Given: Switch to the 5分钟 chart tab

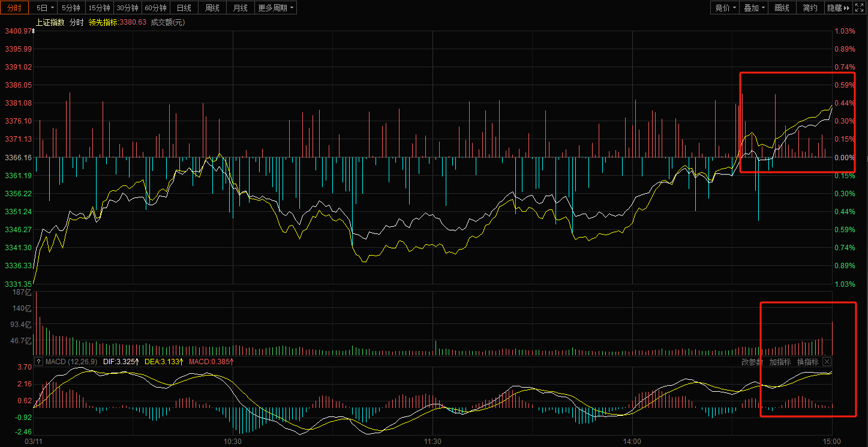Looking at the screenshot, I should click(71, 8).
